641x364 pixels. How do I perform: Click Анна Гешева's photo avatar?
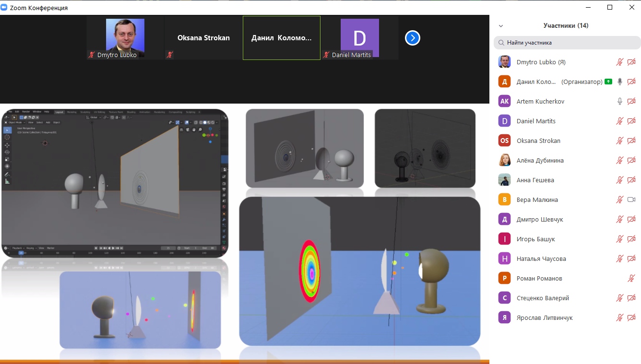(x=504, y=180)
